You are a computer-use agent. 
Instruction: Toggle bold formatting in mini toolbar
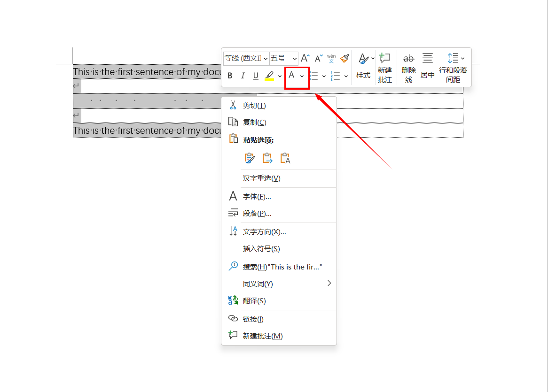pos(230,76)
